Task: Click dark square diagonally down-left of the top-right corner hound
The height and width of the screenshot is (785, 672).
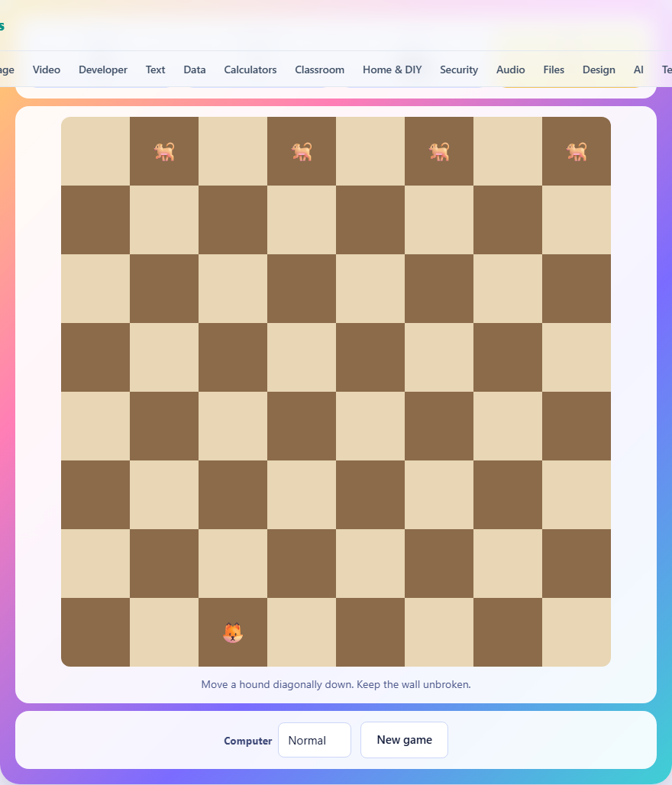Action: (x=508, y=220)
